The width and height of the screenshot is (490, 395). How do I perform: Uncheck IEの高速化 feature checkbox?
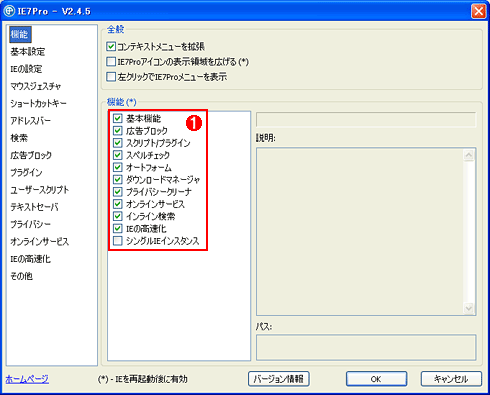117,228
